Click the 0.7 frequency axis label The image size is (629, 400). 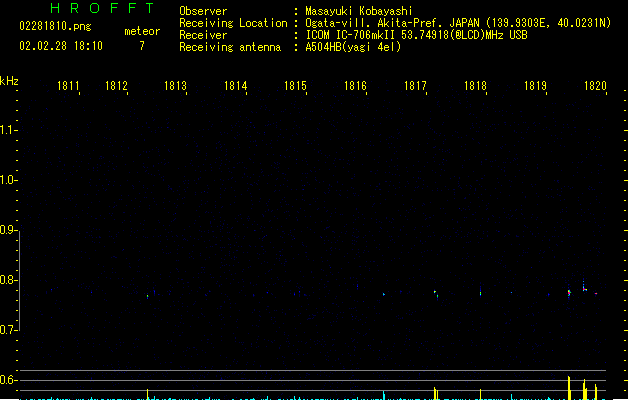[x=8, y=330]
